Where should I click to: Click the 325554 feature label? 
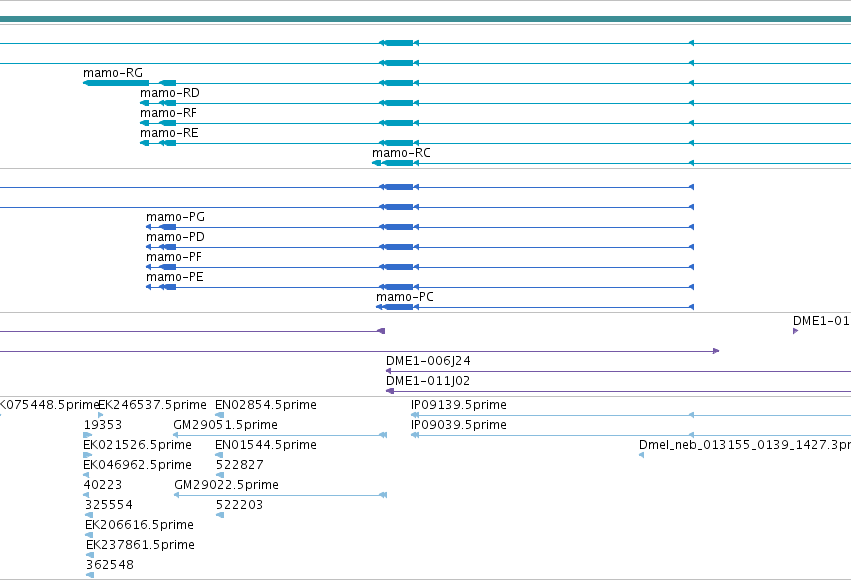(109, 505)
